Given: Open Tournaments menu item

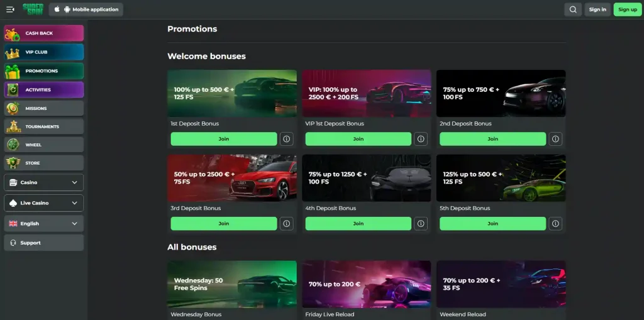Looking at the screenshot, I should click(x=44, y=126).
